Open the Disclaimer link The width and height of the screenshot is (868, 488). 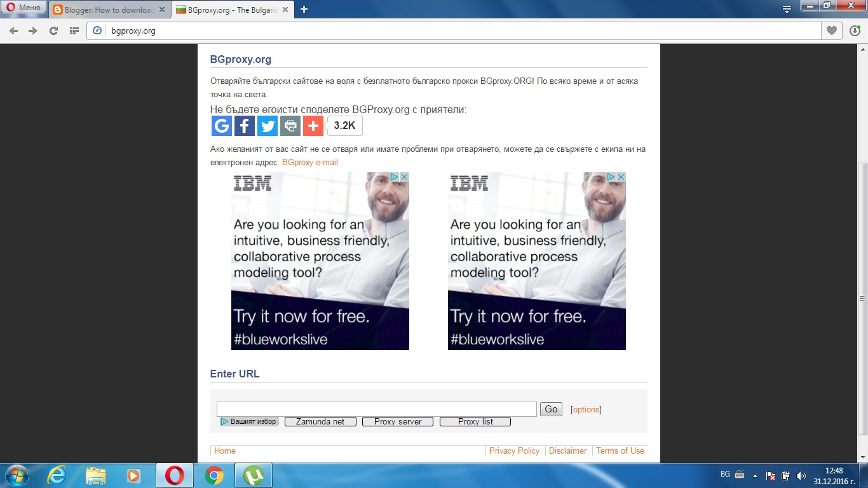[x=568, y=451]
